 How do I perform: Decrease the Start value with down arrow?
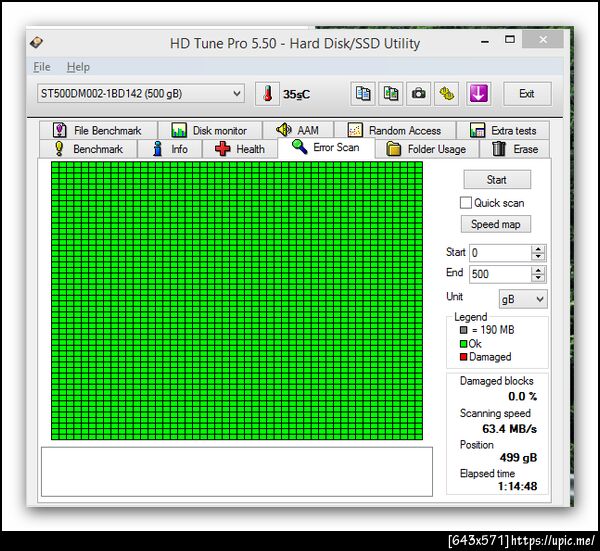(538, 257)
